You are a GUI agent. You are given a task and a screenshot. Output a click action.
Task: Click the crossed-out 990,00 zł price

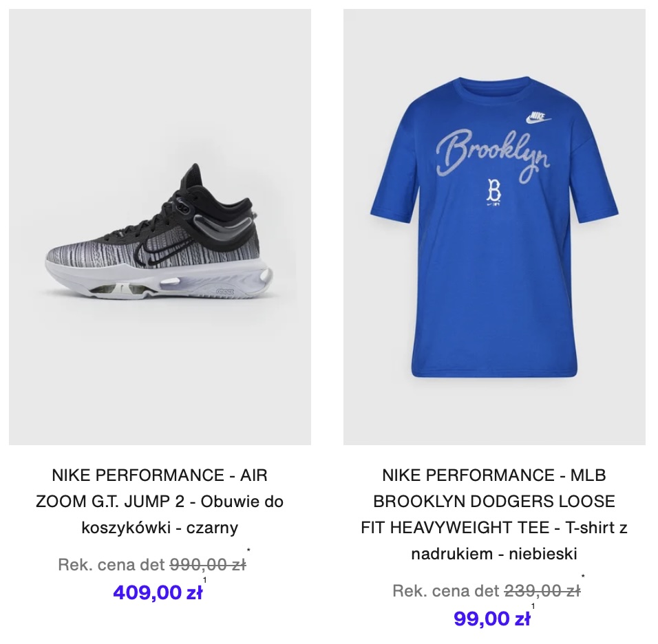click(x=208, y=565)
